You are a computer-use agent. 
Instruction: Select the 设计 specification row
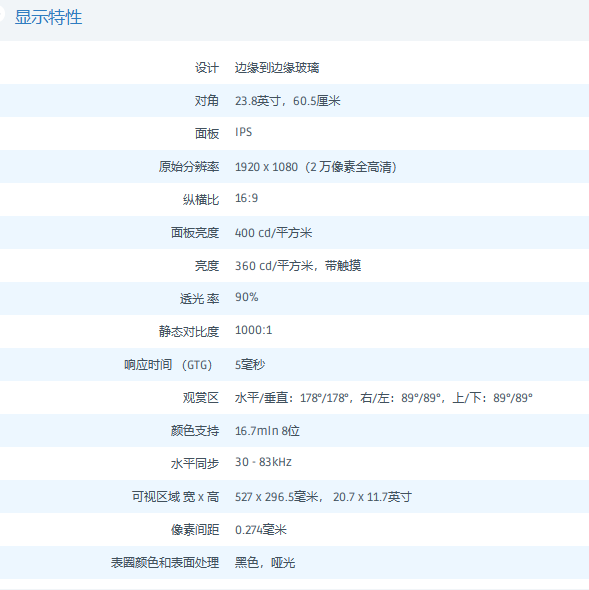point(294,68)
